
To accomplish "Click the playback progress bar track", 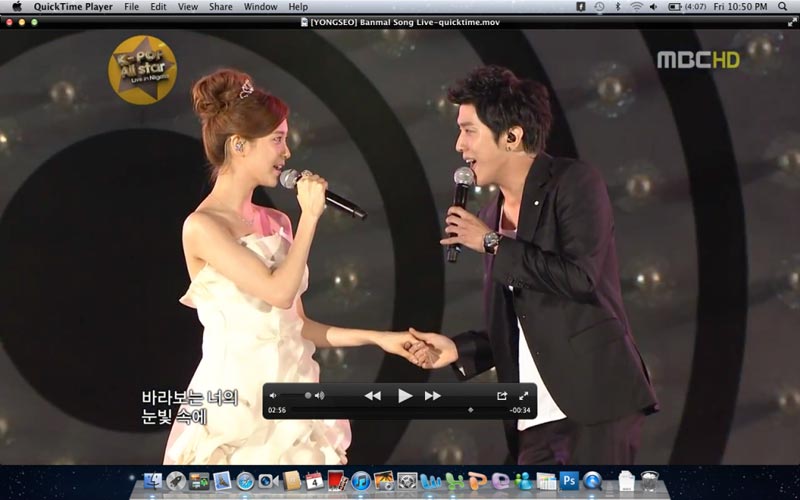I will [x=398, y=410].
